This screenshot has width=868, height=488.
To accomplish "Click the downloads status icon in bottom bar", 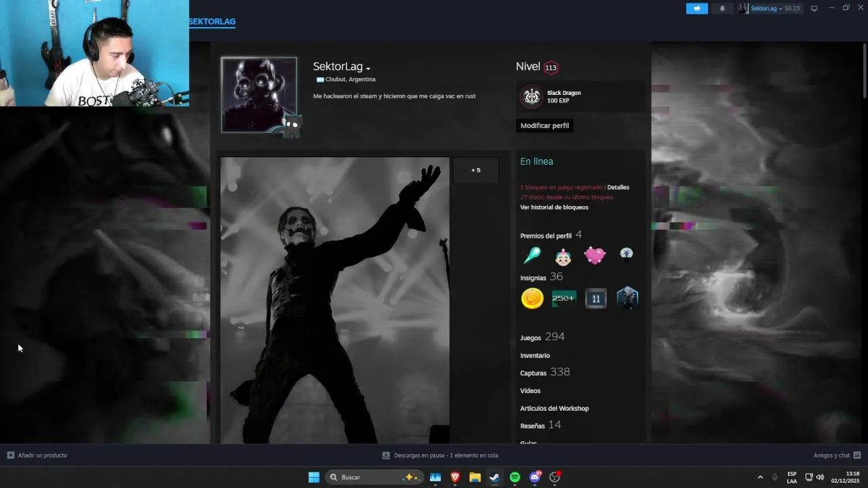I will pyautogui.click(x=386, y=455).
